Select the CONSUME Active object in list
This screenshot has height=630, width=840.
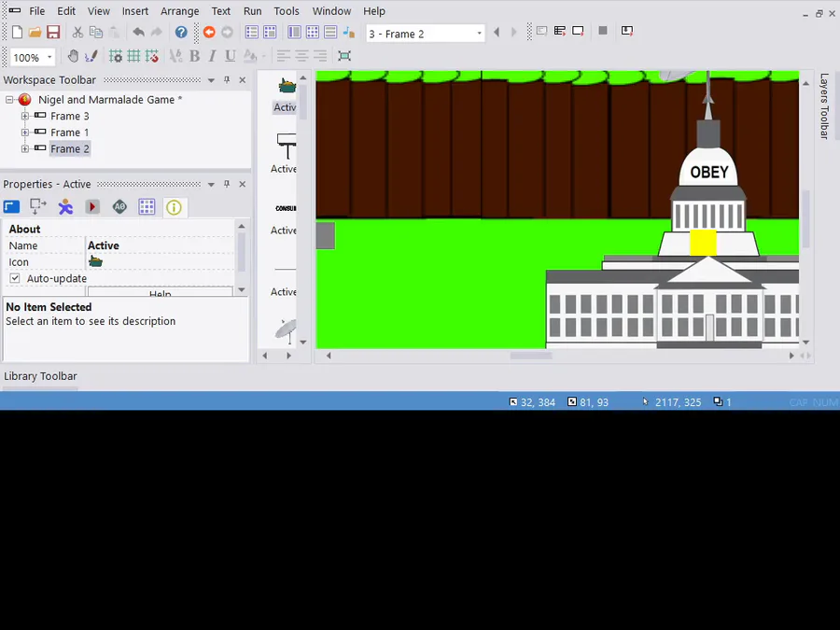(284, 219)
